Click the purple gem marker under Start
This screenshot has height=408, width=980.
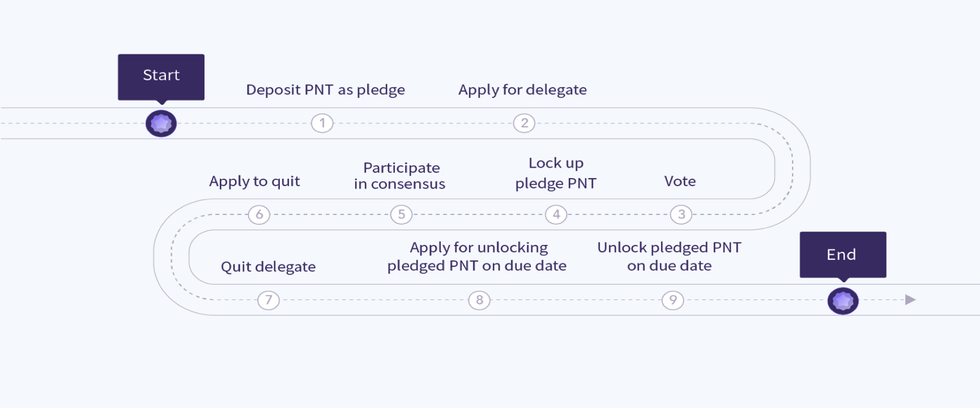[x=161, y=124]
